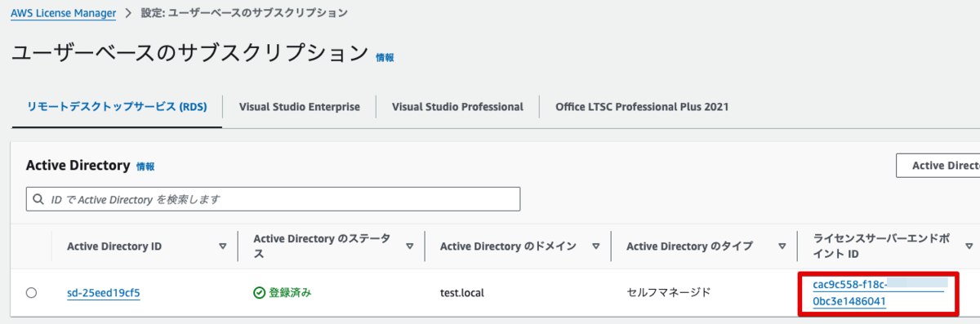The height and width of the screenshot is (324, 980).
Task: Switch to Visual Studio Professional tab
Action: pyautogui.click(x=457, y=107)
